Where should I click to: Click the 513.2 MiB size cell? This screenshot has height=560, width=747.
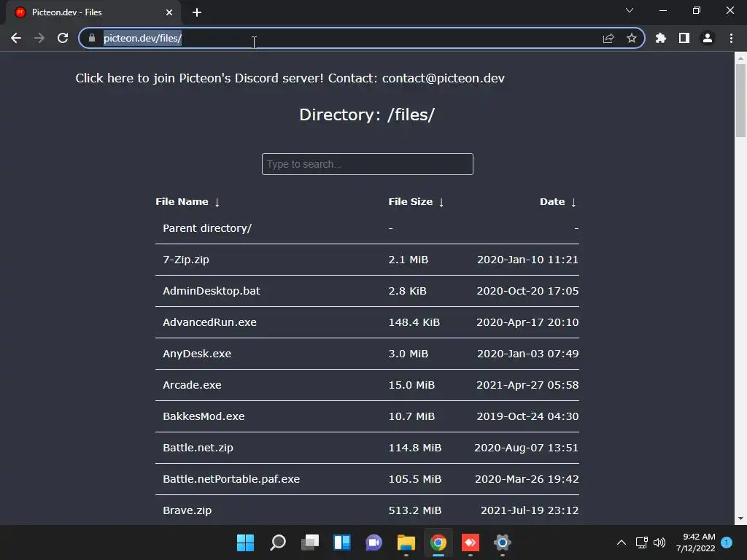pyautogui.click(x=415, y=510)
